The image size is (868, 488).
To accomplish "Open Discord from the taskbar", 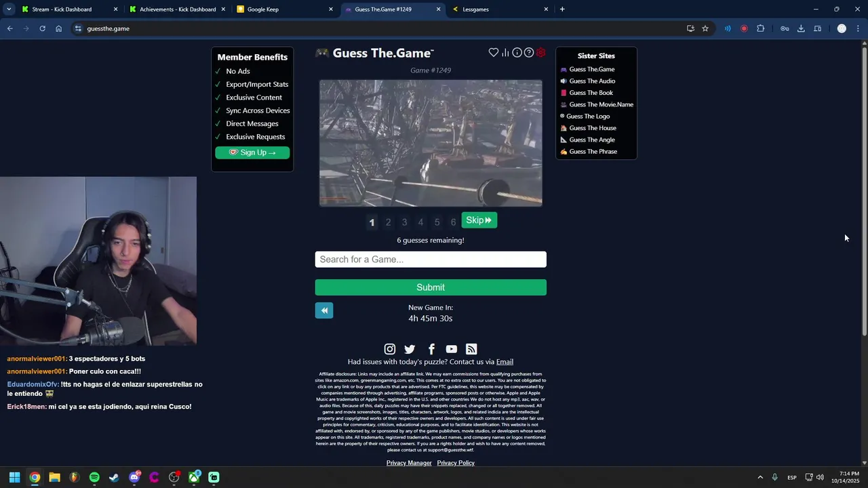I will [x=134, y=477].
